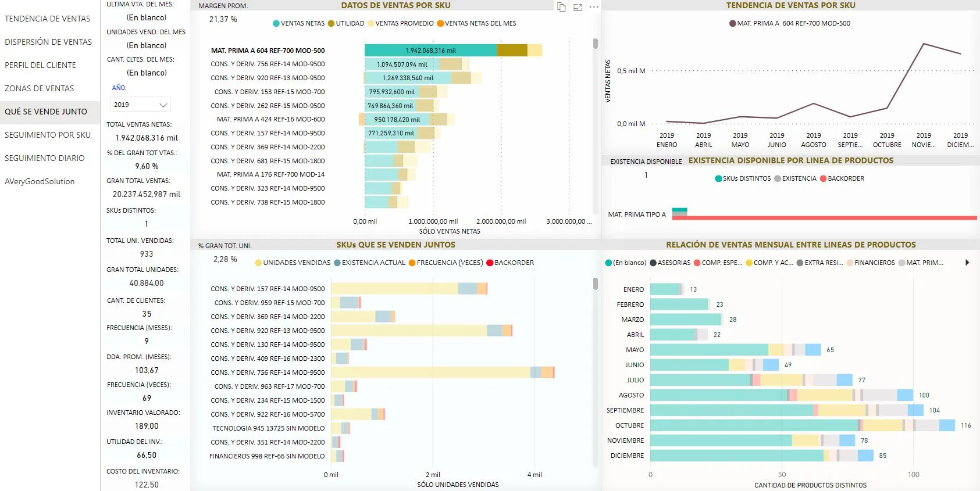This screenshot has width=980, height=491.
Task: Click GRAN TOTAL VENTAS value 20.237.452.987 mil
Action: (x=147, y=194)
